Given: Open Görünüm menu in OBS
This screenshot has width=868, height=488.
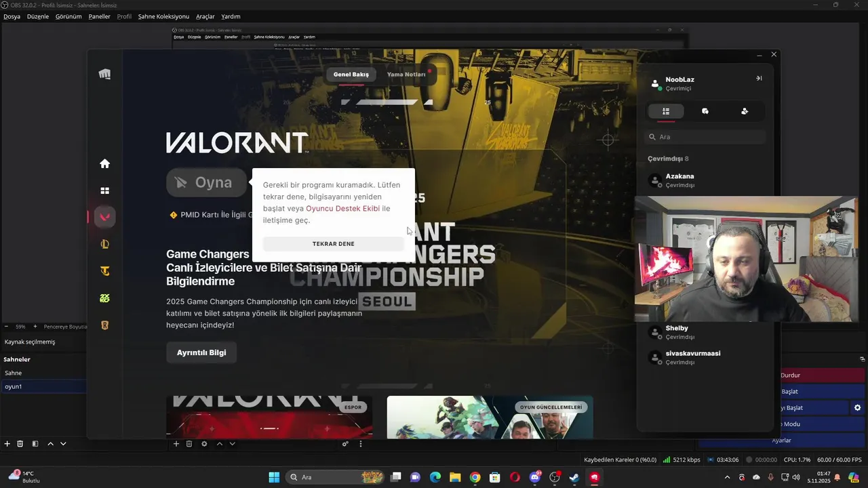Looking at the screenshot, I should click(x=68, y=16).
